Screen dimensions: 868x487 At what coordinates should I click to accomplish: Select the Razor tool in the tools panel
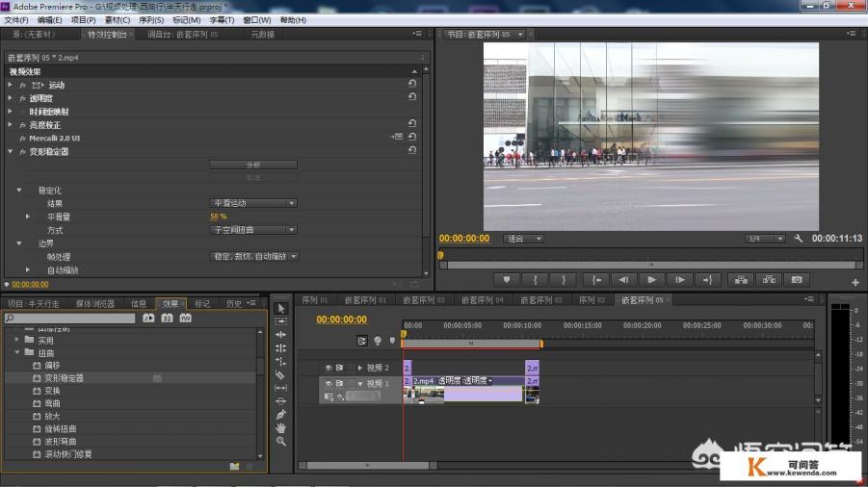[280, 374]
